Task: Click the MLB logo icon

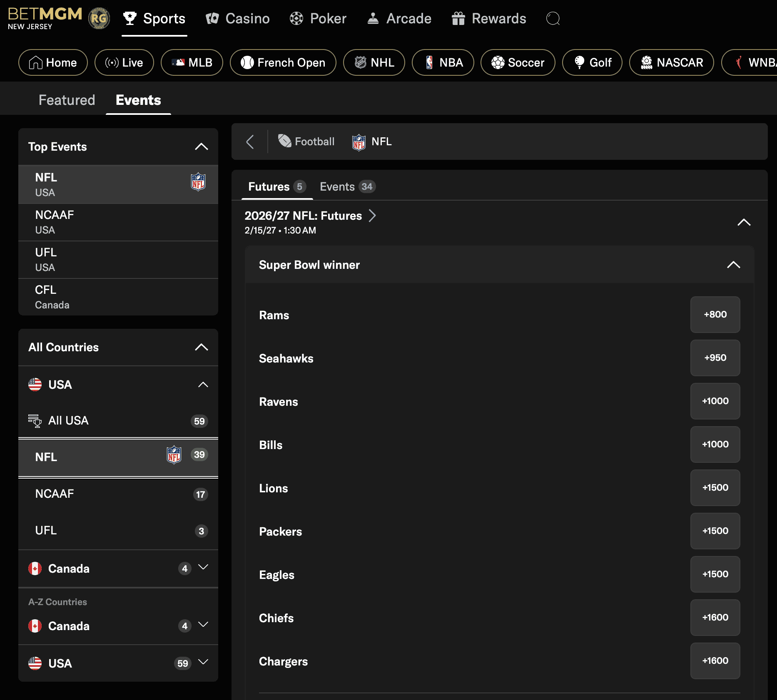Action: pos(178,62)
